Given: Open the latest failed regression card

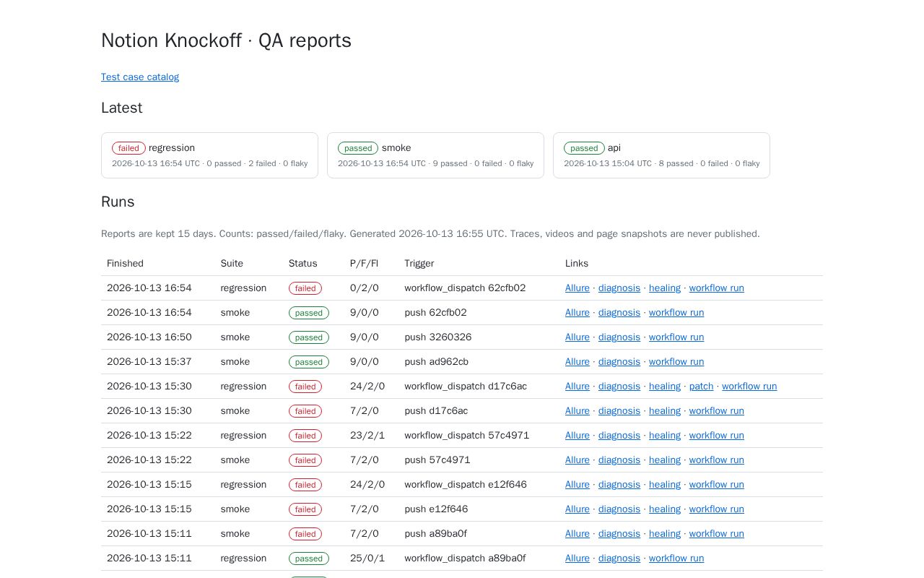Looking at the screenshot, I should click(x=209, y=155).
